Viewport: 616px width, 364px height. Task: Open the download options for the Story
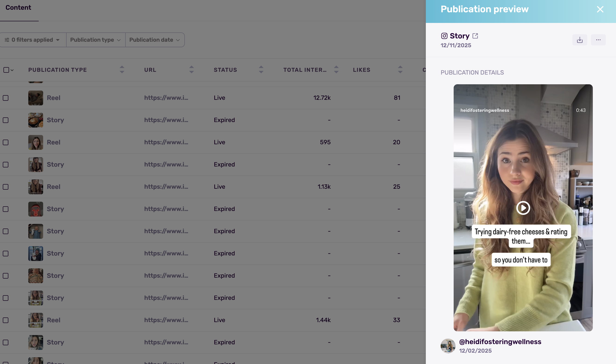(579, 40)
